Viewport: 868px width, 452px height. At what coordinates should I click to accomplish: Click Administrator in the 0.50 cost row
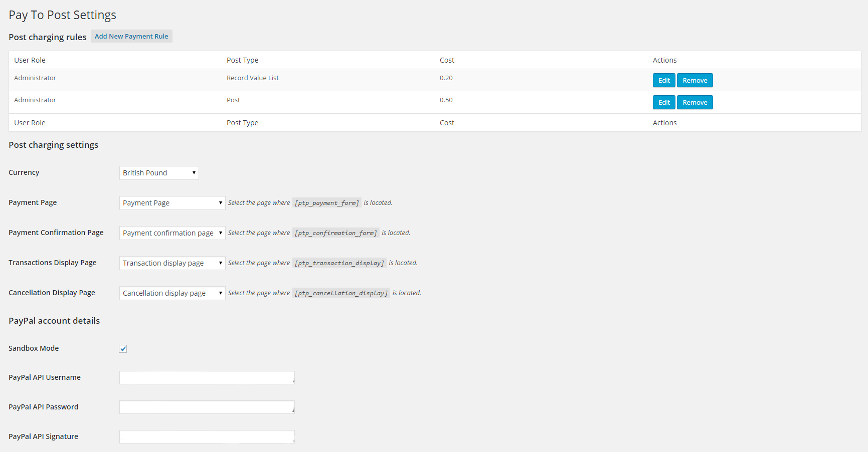35,100
